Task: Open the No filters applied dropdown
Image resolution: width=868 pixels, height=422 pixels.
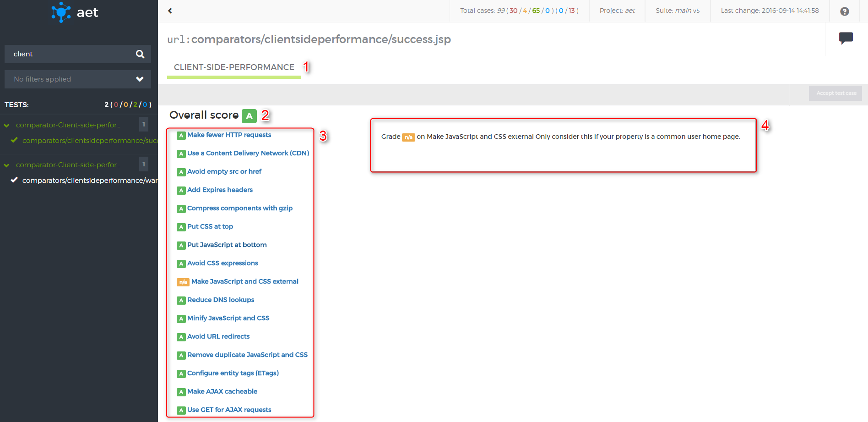Action: pos(77,79)
